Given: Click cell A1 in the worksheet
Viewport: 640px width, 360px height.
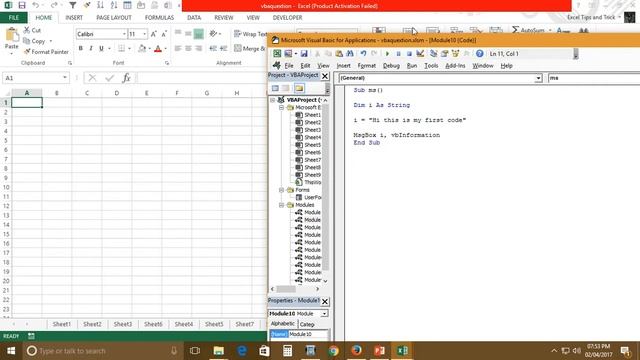Looking at the screenshot, I should point(27,102).
